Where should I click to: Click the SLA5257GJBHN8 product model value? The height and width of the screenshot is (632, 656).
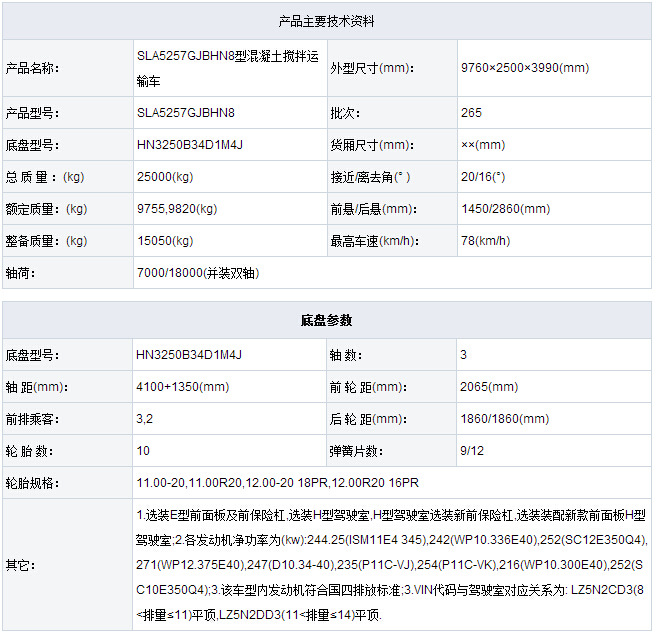[186, 113]
